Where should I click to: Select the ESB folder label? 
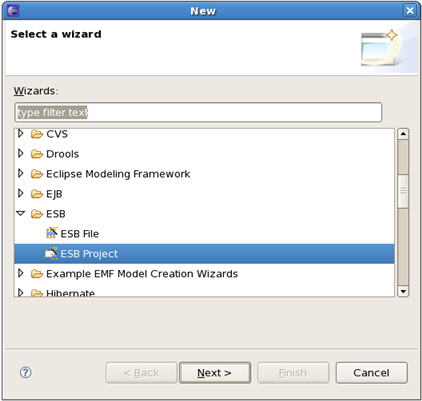(56, 214)
